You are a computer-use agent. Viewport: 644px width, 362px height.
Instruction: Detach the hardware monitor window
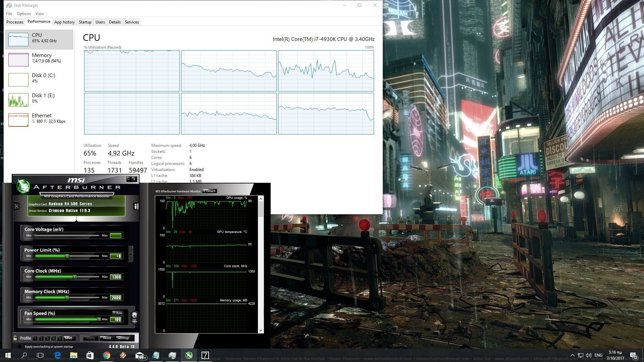210,191
